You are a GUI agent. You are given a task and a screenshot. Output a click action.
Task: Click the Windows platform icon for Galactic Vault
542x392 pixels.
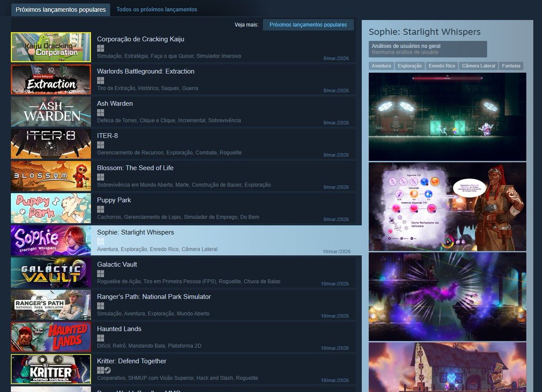[x=100, y=273]
